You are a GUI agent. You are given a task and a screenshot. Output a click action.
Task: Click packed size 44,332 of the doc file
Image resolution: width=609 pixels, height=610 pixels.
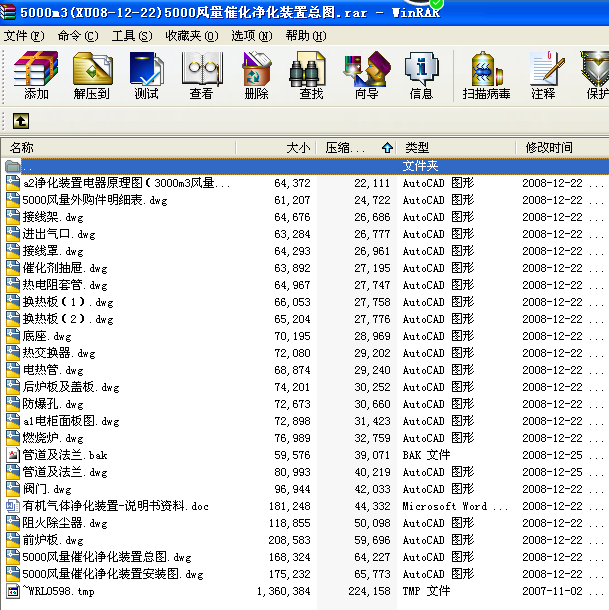coord(372,506)
